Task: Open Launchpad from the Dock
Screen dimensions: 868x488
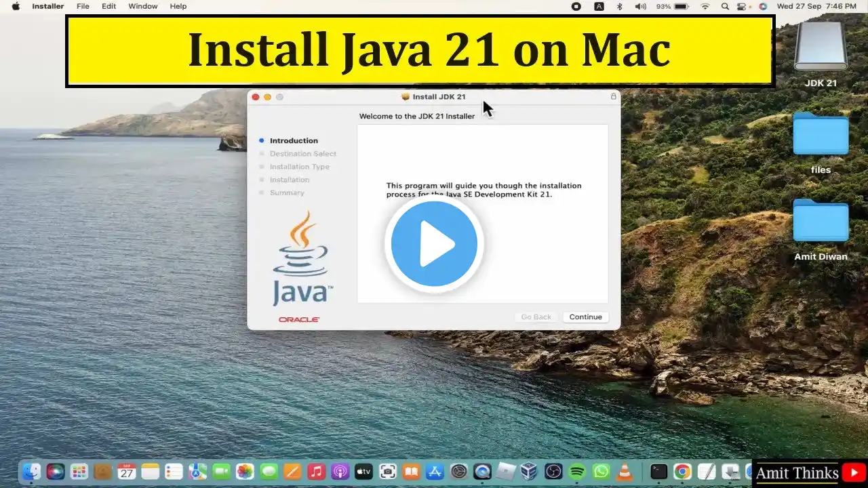Action: point(79,472)
